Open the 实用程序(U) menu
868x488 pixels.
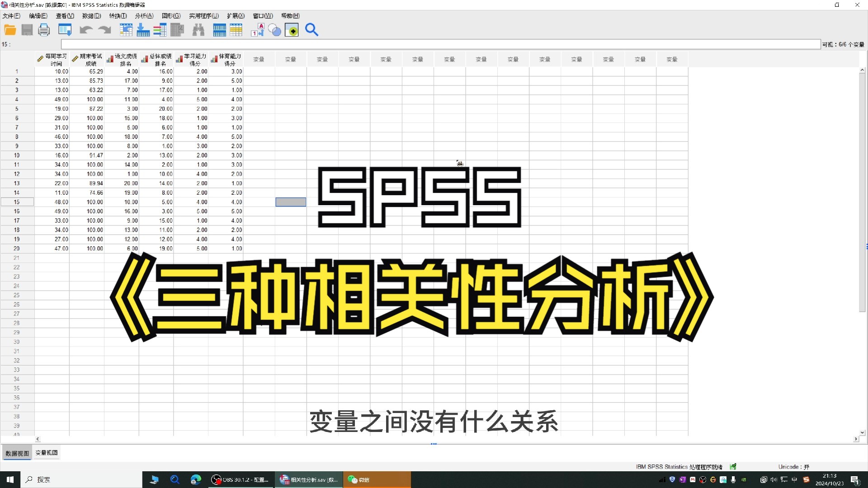tap(204, 16)
